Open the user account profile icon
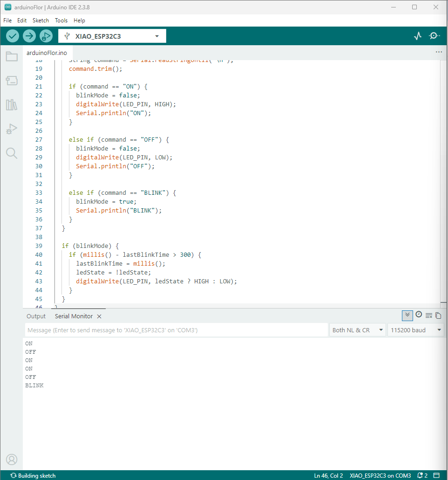Image resolution: width=448 pixels, height=480 pixels. click(12, 459)
